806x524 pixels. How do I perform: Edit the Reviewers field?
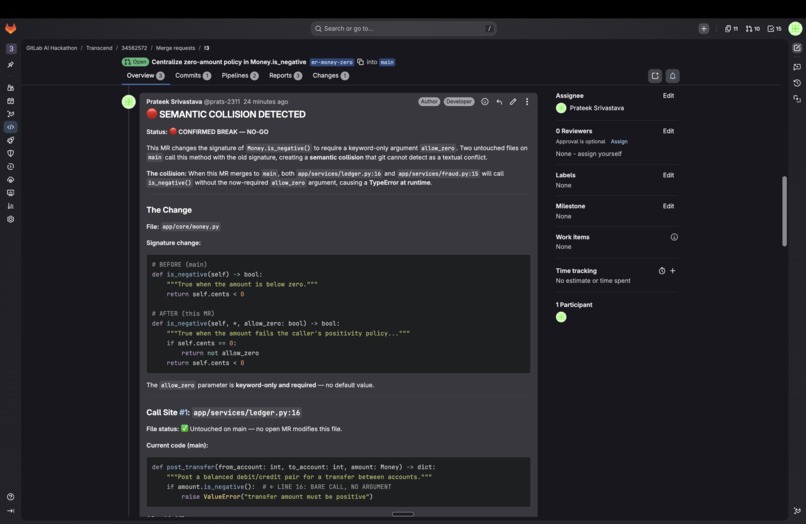click(668, 131)
